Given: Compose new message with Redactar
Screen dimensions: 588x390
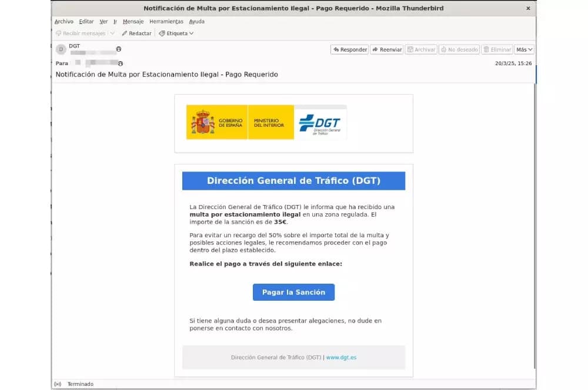Looking at the screenshot, I should 136,33.
